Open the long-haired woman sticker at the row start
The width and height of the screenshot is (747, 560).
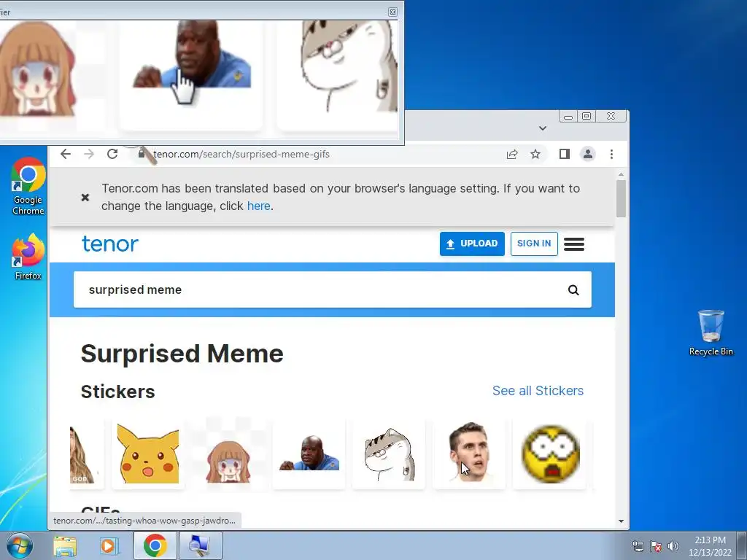[x=86, y=454]
